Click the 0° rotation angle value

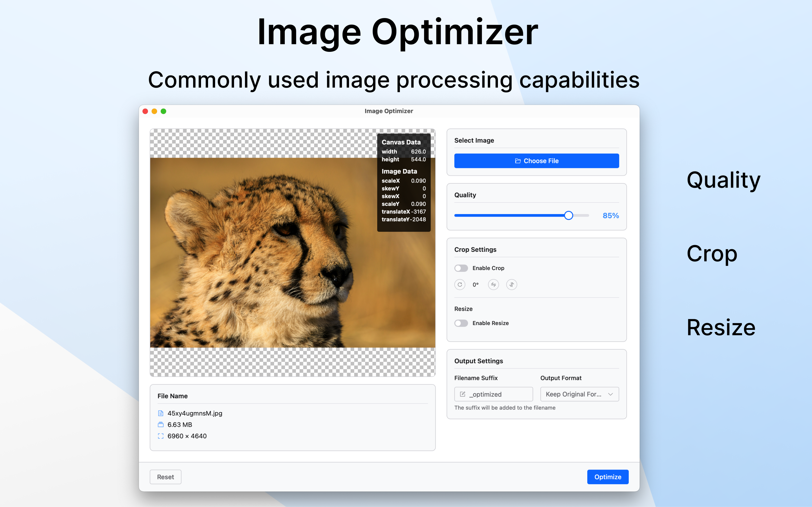(x=476, y=285)
